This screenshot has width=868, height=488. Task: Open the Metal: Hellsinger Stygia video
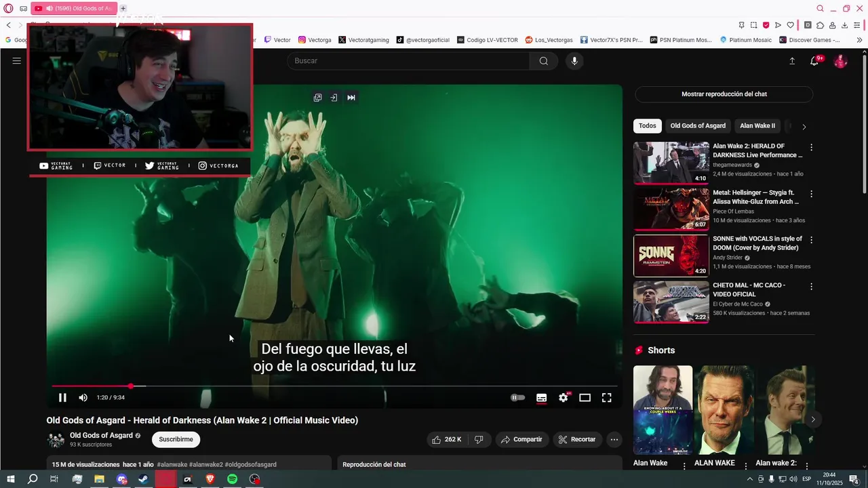point(671,209)
